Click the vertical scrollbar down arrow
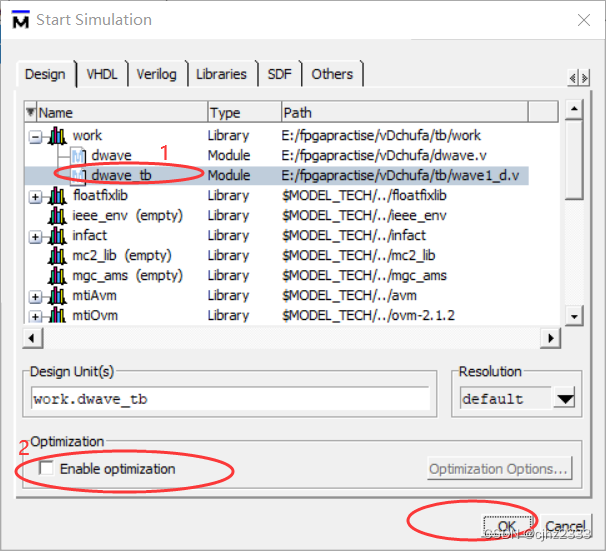 pos(574,316)
